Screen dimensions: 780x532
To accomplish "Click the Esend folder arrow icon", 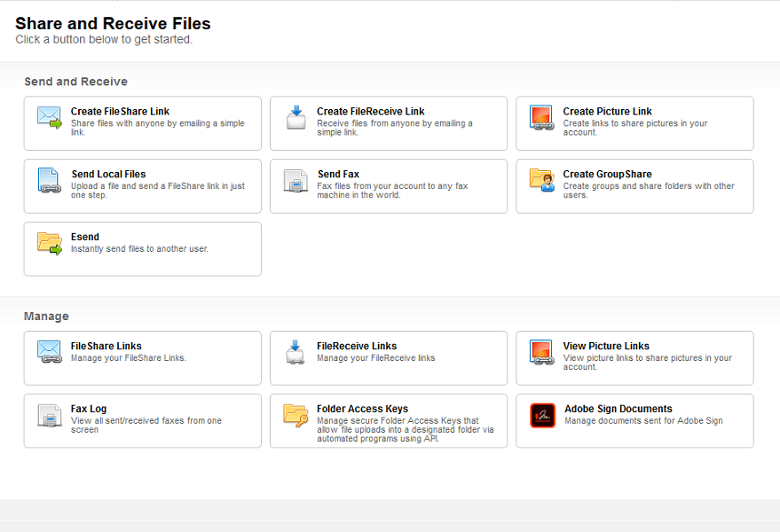I will pos(50,243).
